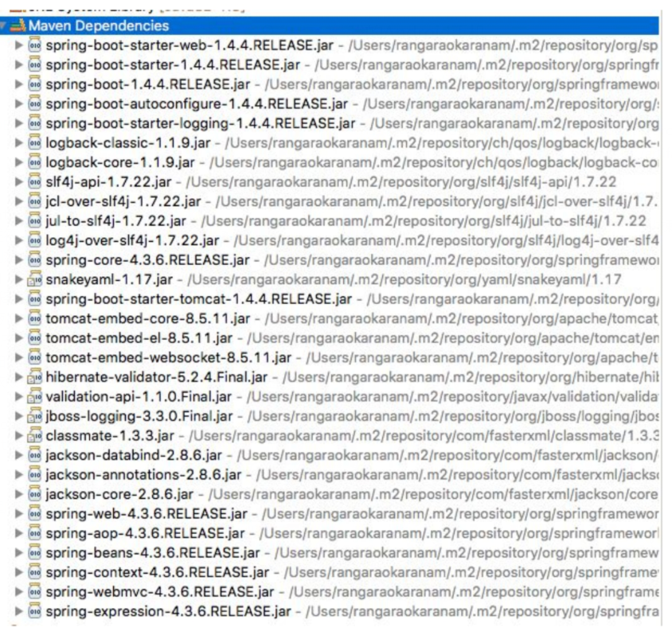
Task: Expand the spring-boot-1.4.4.RELEASE.jar node
Action: click(18, 84)
